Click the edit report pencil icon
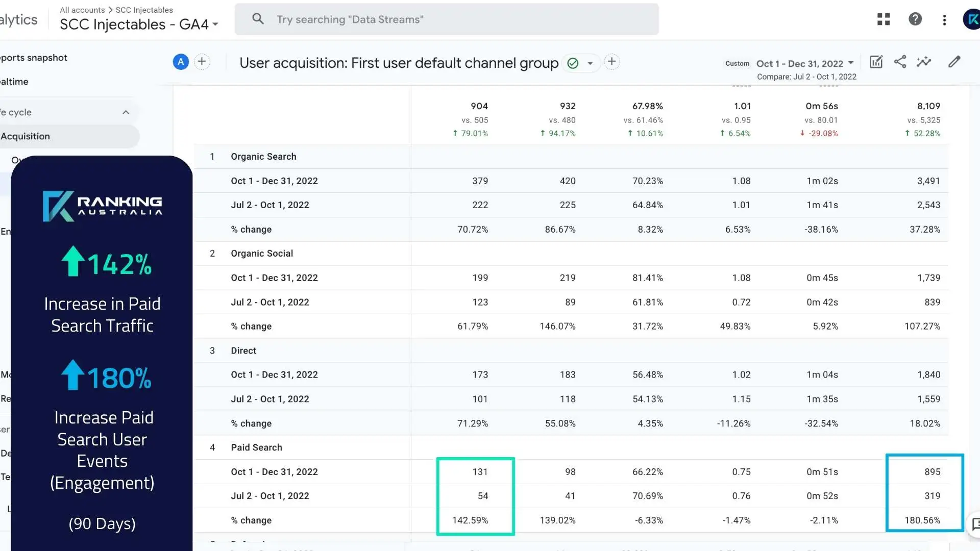This screenshot has height=551, width=980. (x=955, y=62)
